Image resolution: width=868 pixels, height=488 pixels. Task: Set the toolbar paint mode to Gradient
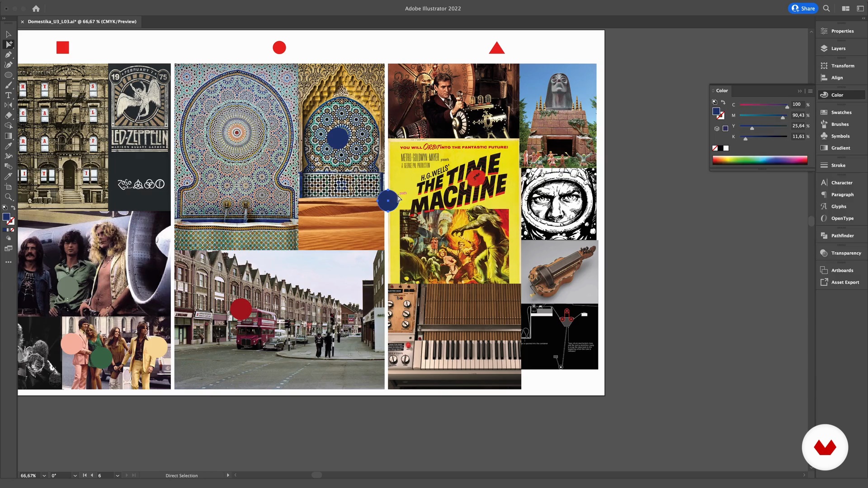pos(9,230)
